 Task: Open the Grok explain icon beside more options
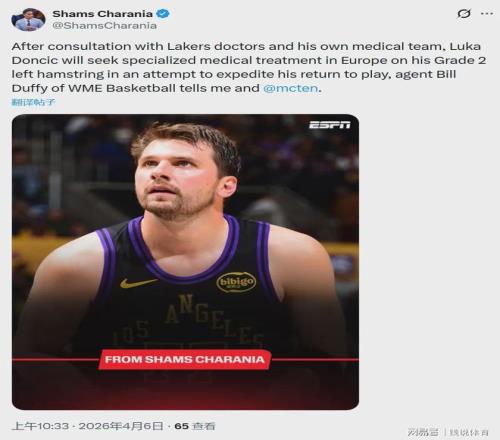(x=464, y=14)
